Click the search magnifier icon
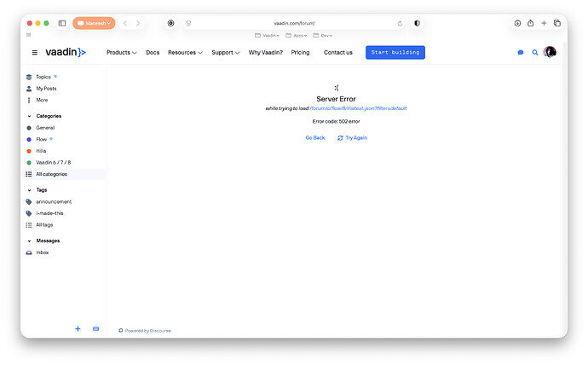The height and width of the screenshot is (365, 588). coord(535,52)
